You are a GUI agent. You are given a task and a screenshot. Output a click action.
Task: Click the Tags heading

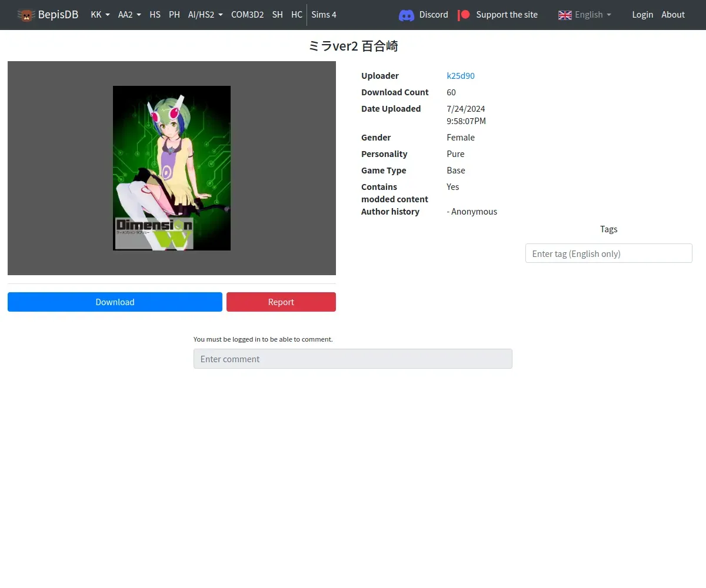click(609, 229)
